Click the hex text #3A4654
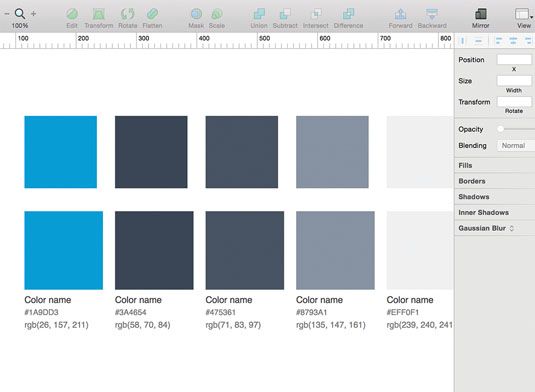 (131, 312)
